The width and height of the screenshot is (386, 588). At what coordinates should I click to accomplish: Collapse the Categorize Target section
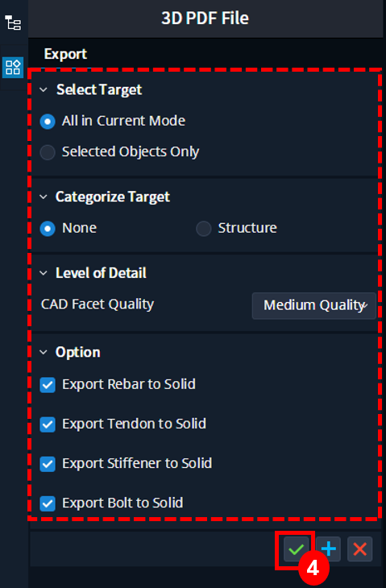point(44,197)
